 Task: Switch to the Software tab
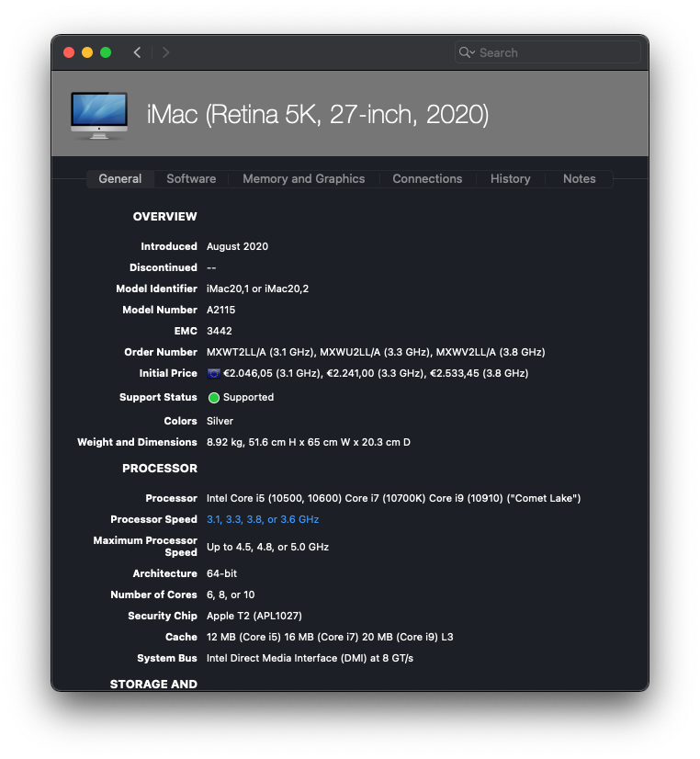(x=191, y=179)
